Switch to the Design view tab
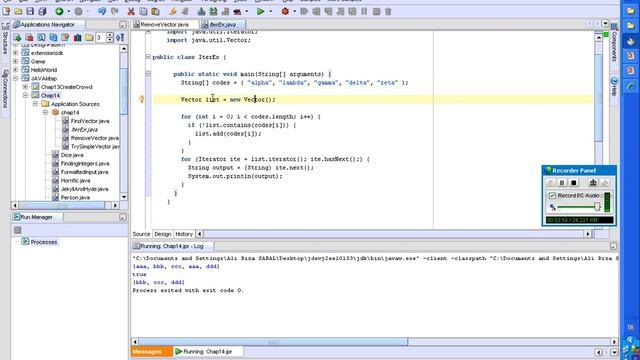 162,234
